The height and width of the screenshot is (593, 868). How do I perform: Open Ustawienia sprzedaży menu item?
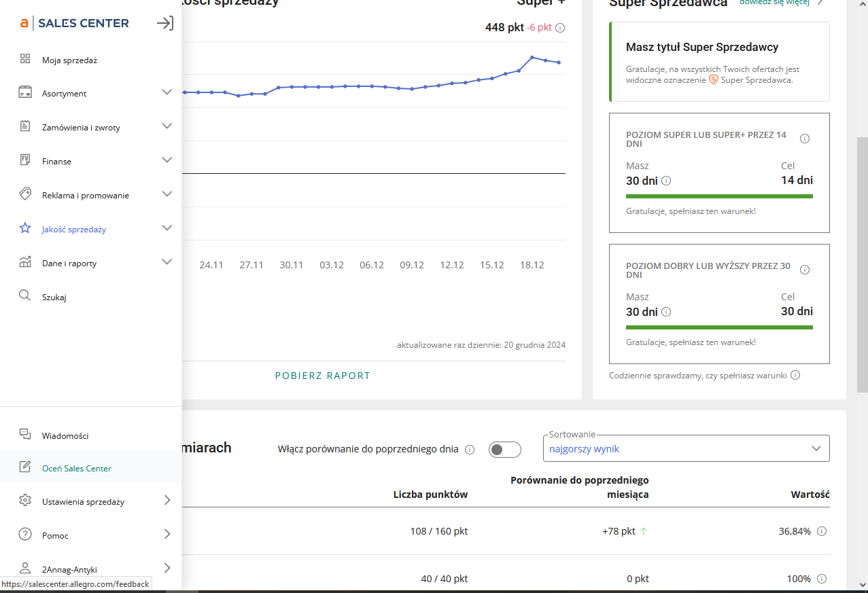click(83, 501)
